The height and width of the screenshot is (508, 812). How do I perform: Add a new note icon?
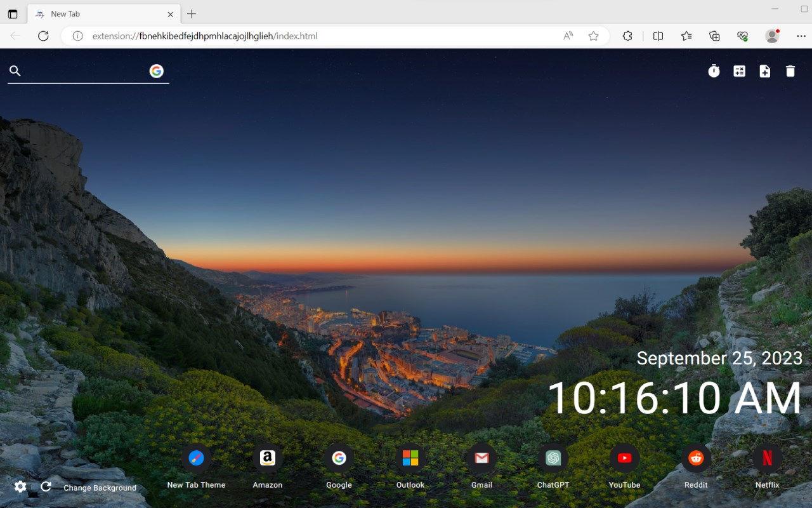pos(764,71)
